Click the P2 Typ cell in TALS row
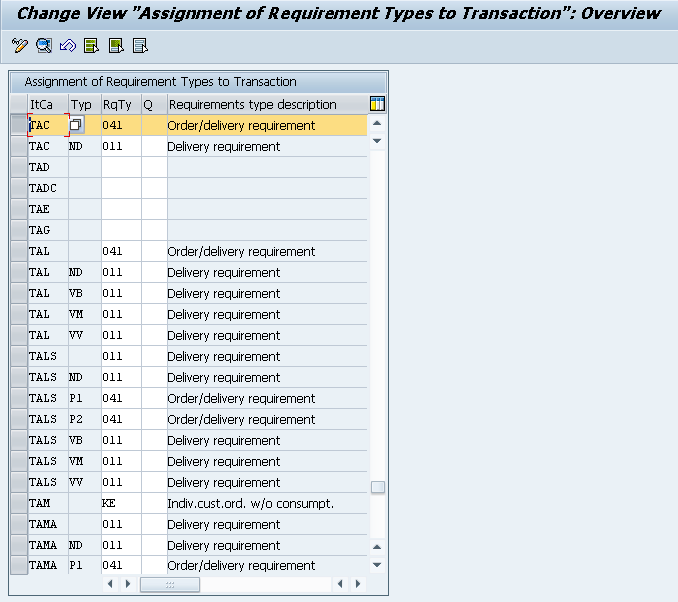This screenshot has height=602, width=678. (x=85, y=419)
